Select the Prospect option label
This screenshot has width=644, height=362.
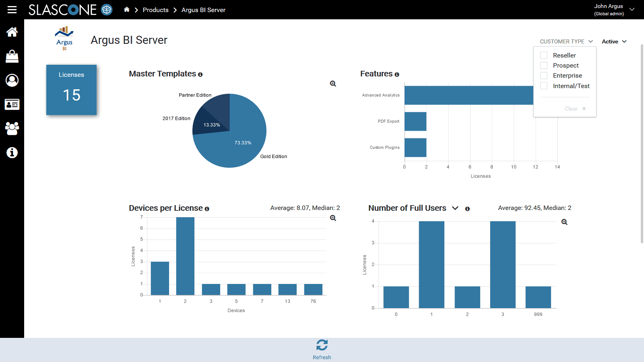point(566,65)
